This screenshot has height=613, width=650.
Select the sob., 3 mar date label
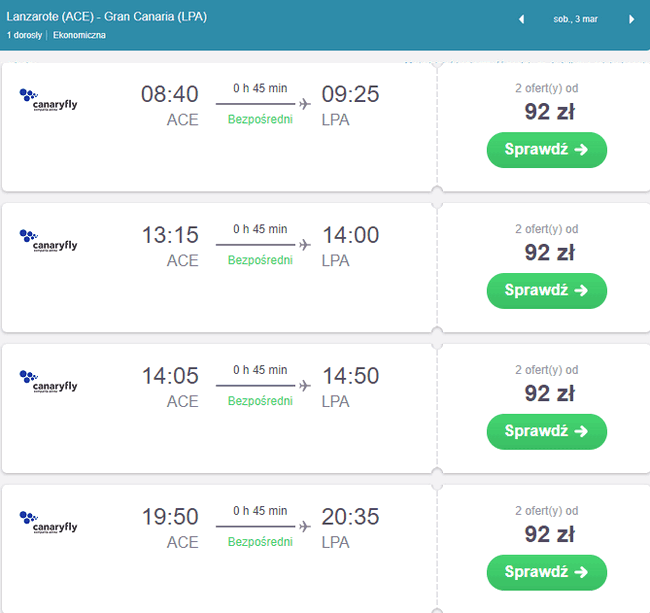click(575, 19)
